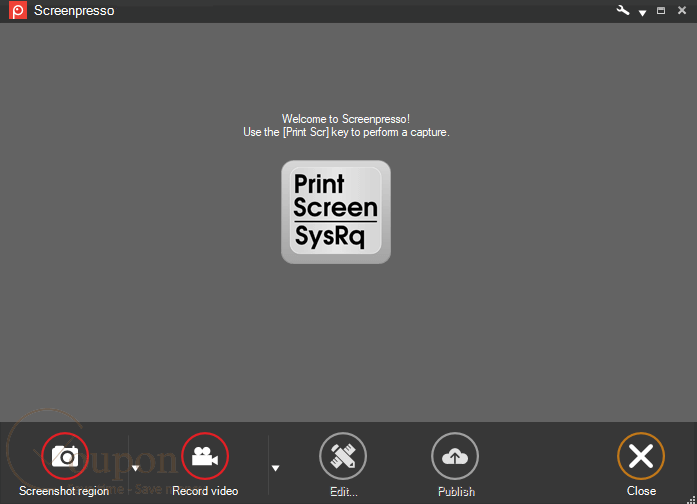
Task: Click the 'Record video' label
Action: coord(205,491)
